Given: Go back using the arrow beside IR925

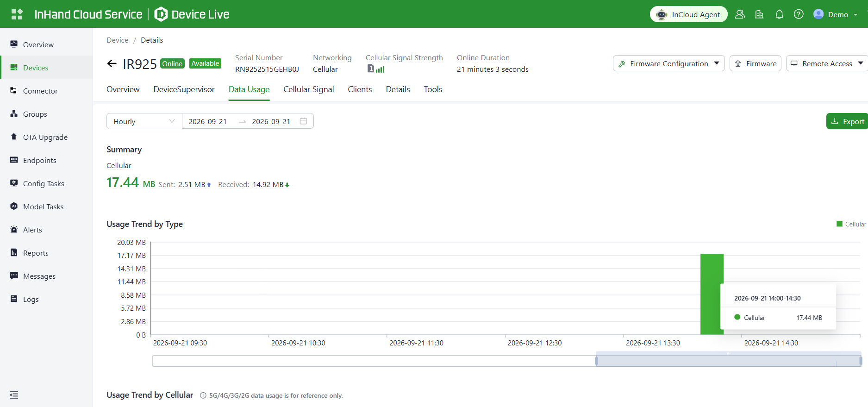Looking at the screenshot, I should [x=112, y=63].
